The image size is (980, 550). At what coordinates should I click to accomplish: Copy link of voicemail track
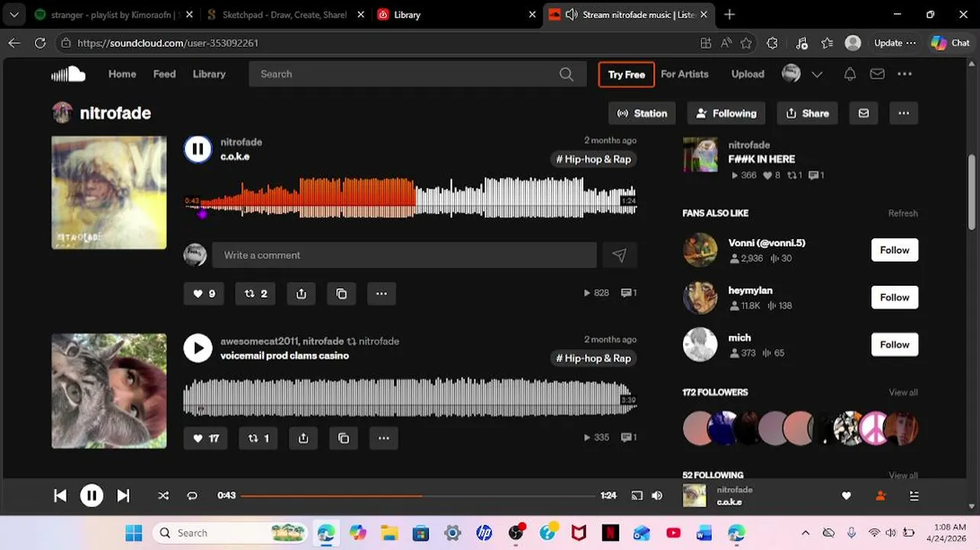pyautogui.click(x=343, y=438)
